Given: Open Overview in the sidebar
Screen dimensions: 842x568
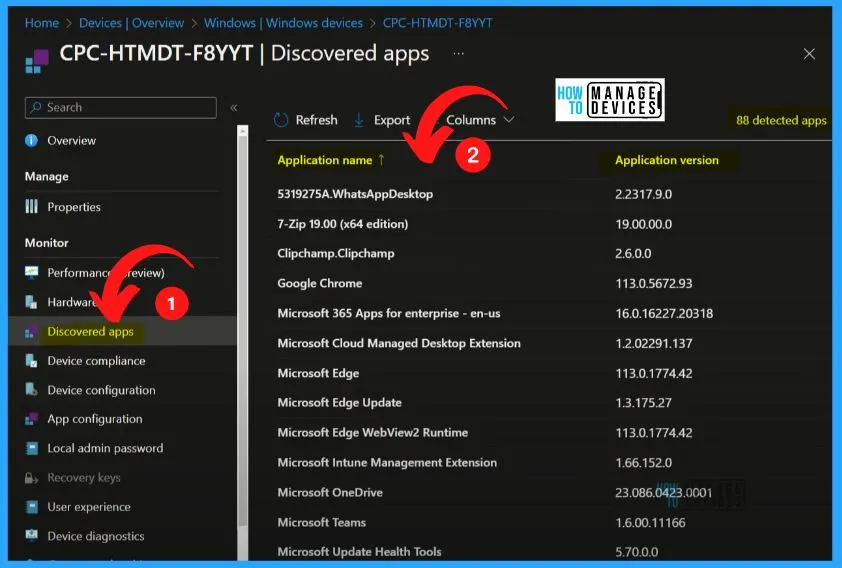Looking at the screenshot, I should pyautogui.click(x=71, y=141).
